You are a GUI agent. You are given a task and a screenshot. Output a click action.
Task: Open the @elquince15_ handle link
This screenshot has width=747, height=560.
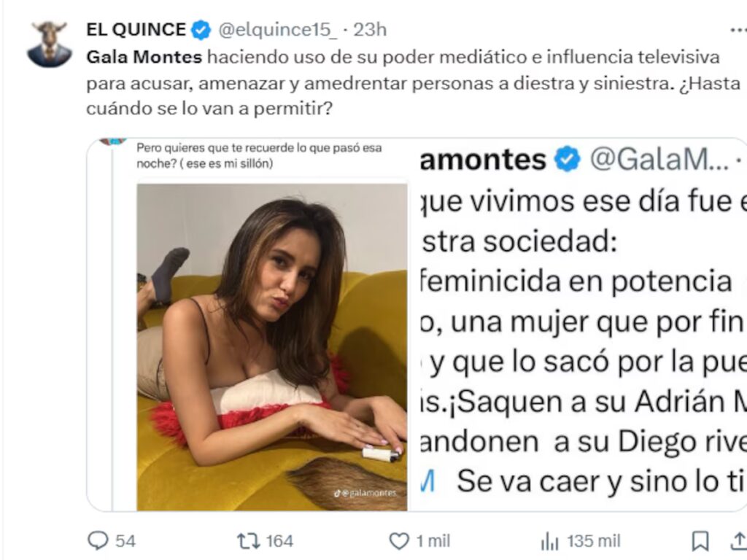(x=277, y=29)
